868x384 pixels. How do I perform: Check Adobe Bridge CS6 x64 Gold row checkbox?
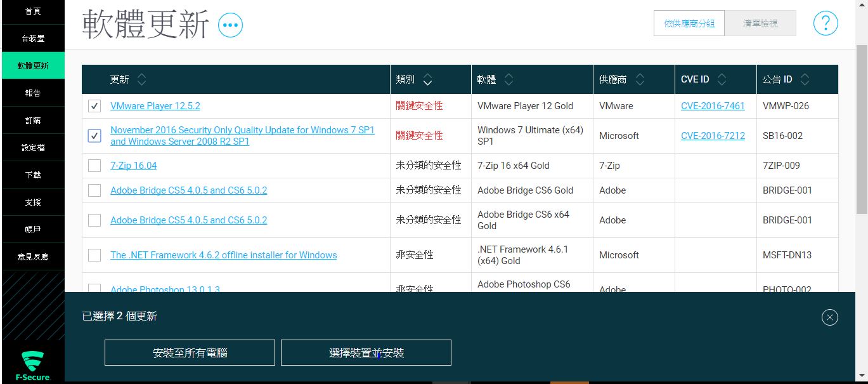94,220
